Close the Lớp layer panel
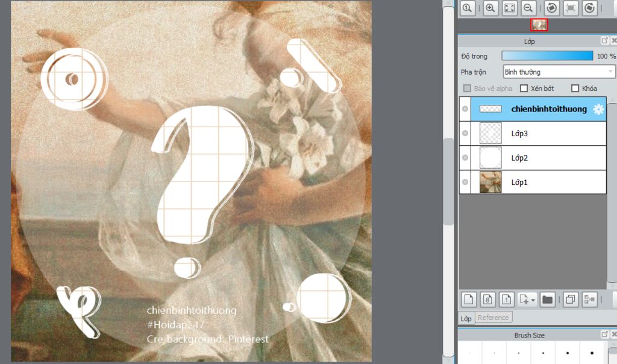 pos(613,40)
